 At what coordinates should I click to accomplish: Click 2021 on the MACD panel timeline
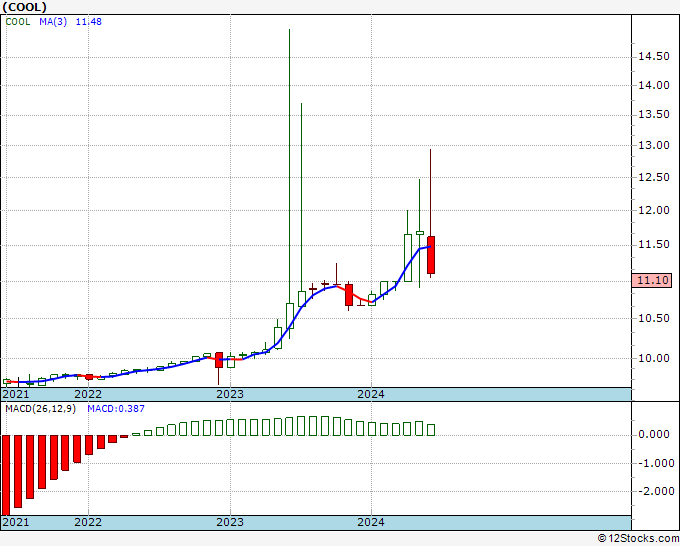16,522
